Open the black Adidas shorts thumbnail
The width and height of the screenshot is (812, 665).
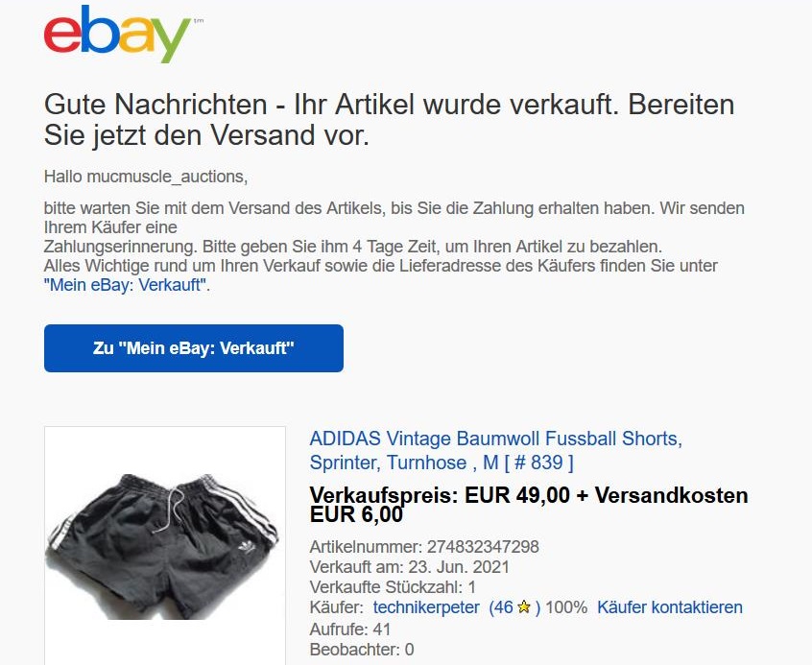point(165,546)
